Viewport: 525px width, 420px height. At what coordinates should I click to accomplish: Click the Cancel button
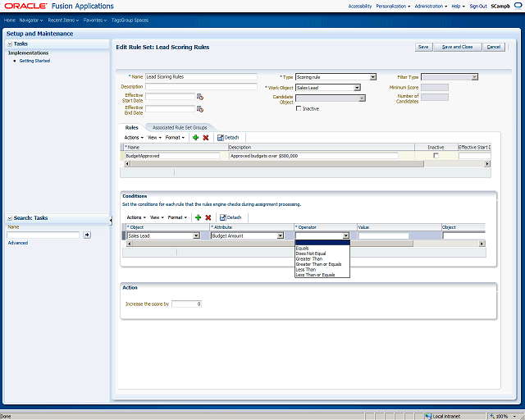(494, 47)
